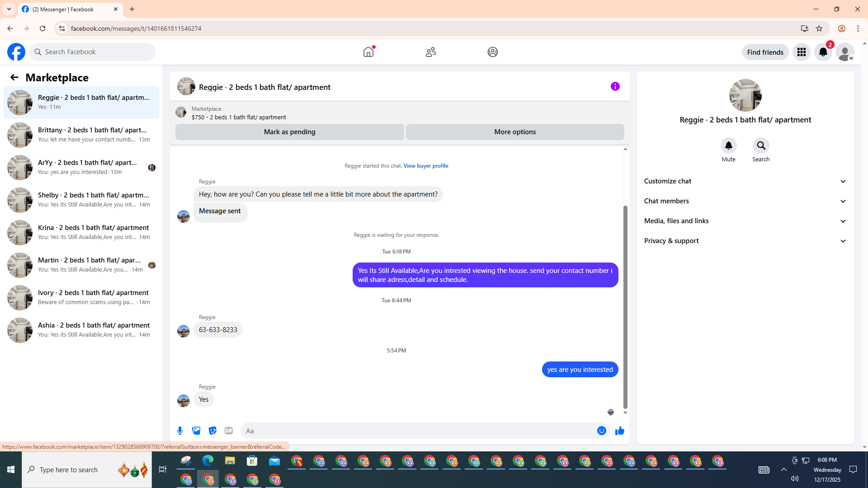Click the voice clip microphone icon
The width and height of the screenshot is (868, 488).
pos(180,431)
